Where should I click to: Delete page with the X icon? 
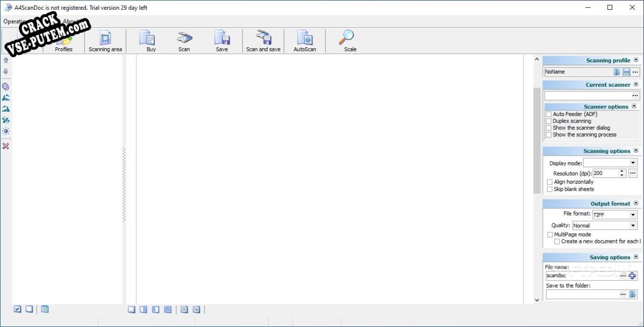[6, 146]
